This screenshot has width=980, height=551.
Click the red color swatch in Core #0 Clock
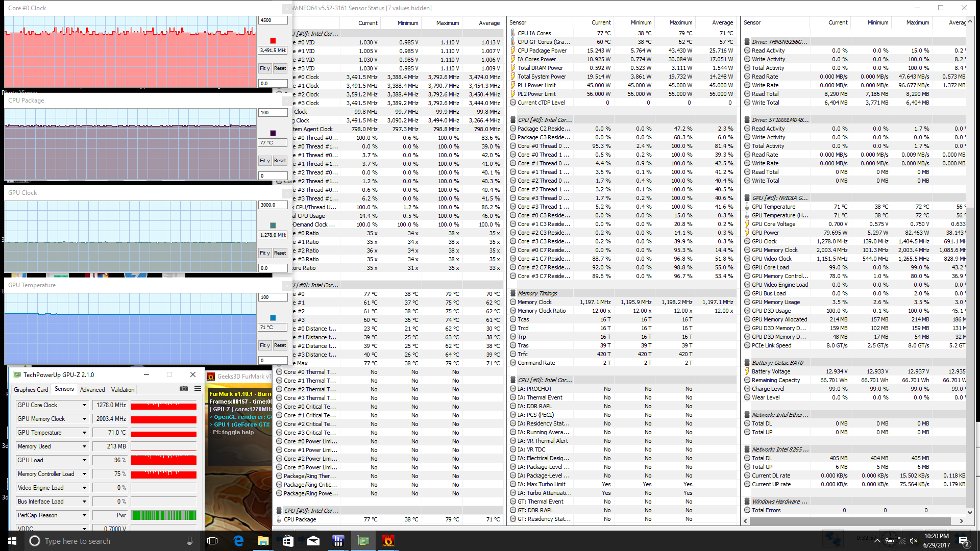coord(273,41)
